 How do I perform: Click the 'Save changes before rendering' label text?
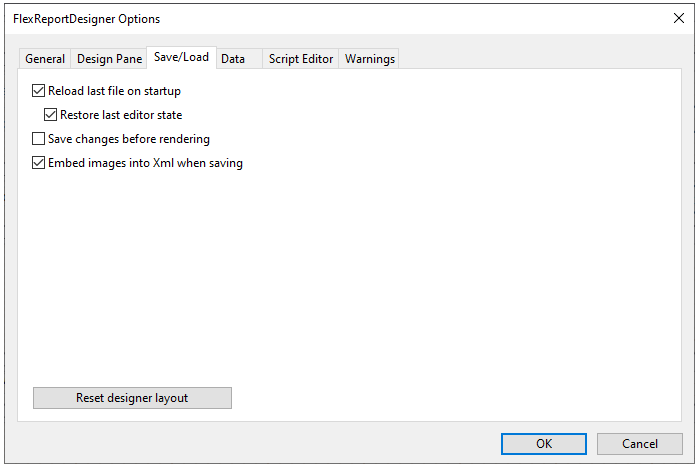(128, 139)
